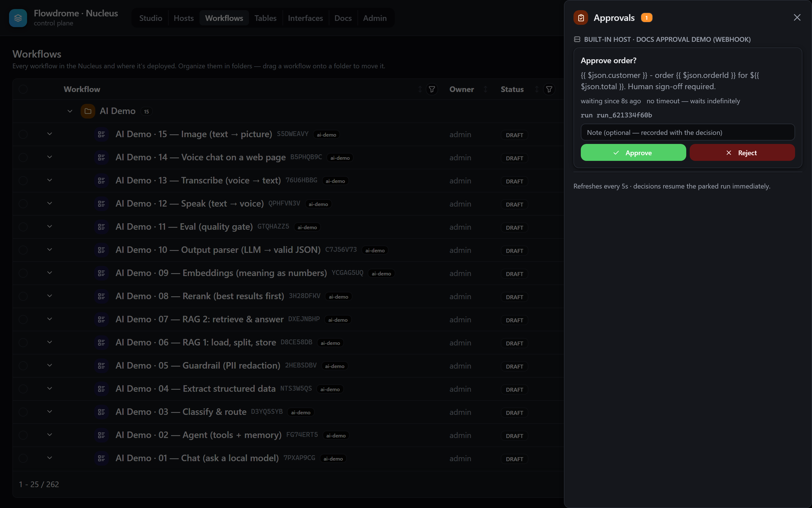Click workflow icon for AI Demo 10 Output parser
Screen dimensions: 812x508
pos(101,250)
